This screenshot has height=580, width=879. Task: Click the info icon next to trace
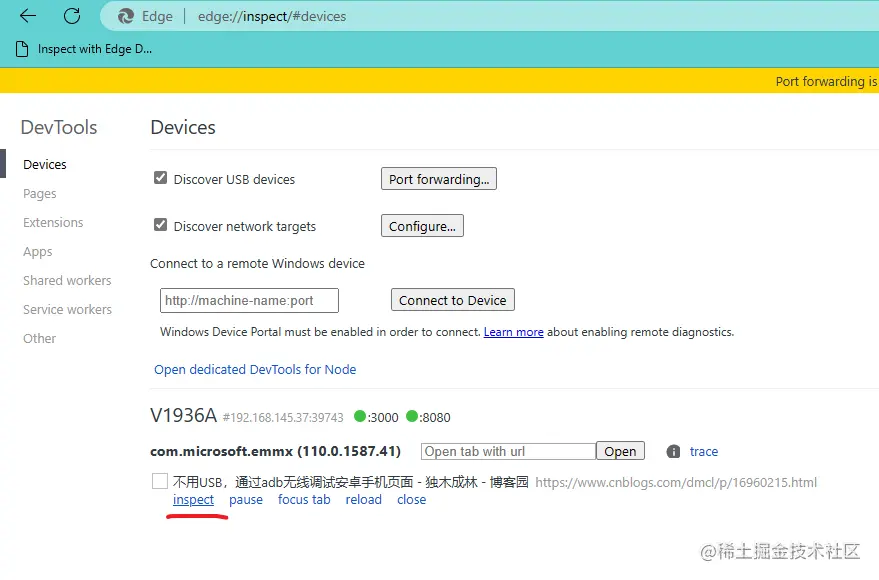[673, 452]
